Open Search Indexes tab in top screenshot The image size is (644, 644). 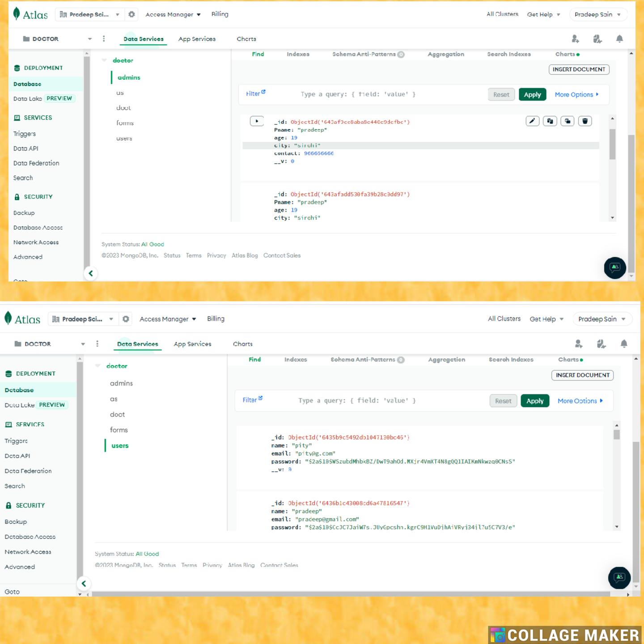pyautogui.click(x=509, y=54)
